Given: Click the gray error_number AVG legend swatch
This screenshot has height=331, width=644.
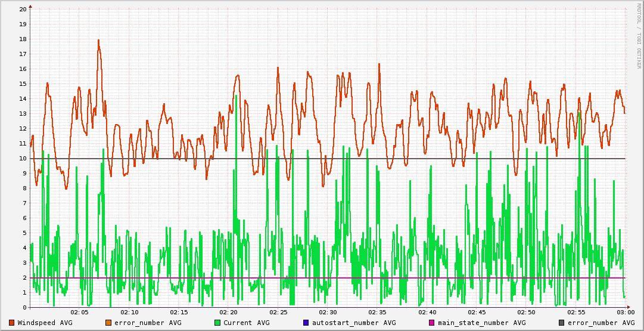Looking at the screenshot, I should coord(561,323).
